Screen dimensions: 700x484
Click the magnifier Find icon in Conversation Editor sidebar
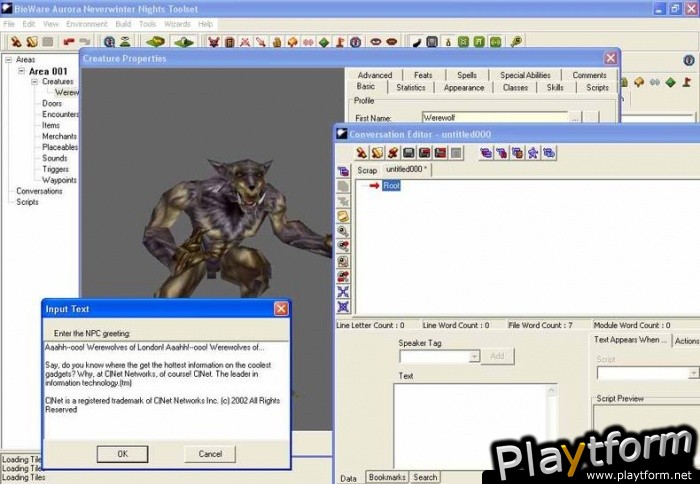tap(343, 231)
